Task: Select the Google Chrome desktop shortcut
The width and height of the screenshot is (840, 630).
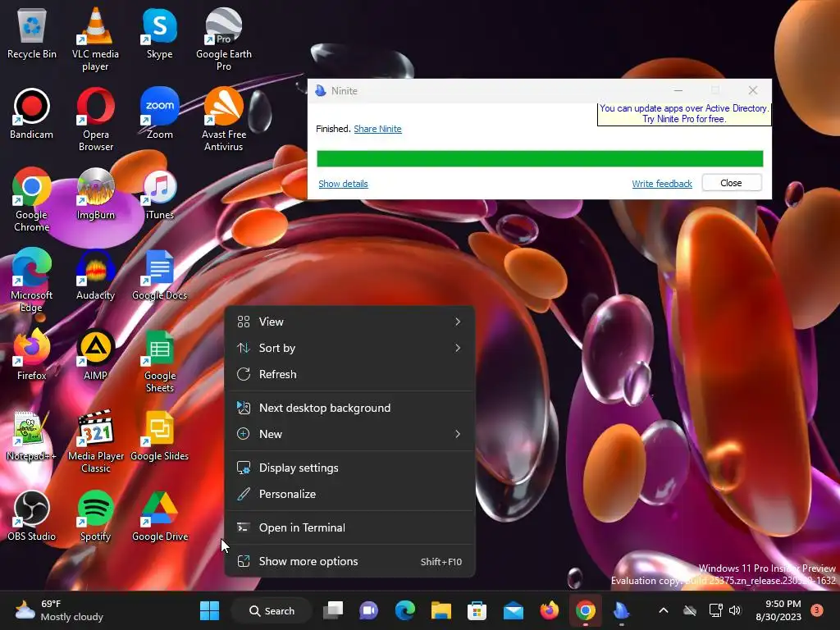Action: (32, 200)
